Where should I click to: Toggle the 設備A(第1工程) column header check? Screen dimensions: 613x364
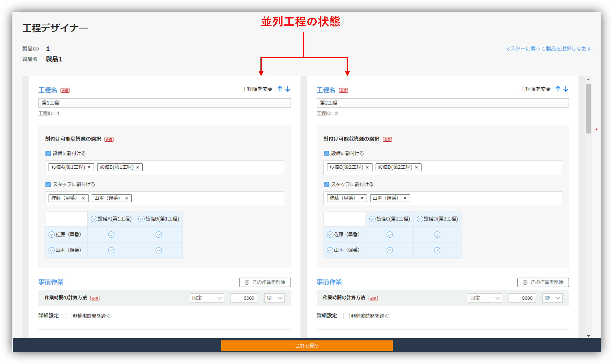94,219
